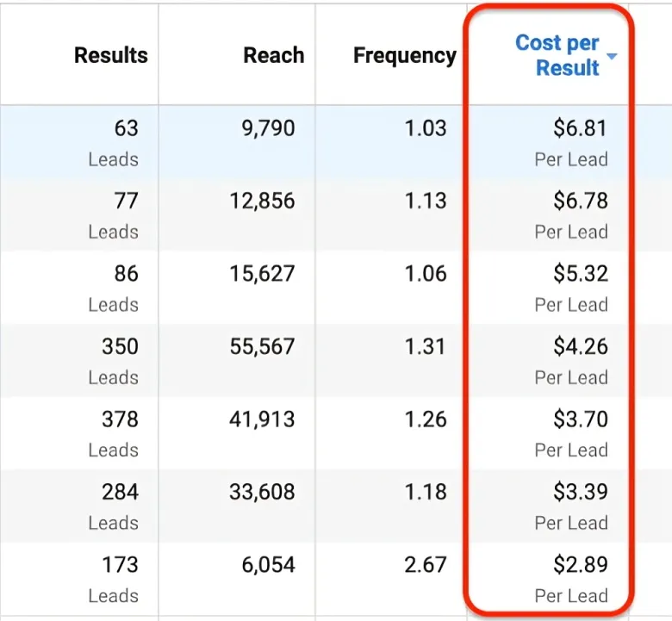Image resolution: width=672 pixels, height=621 pixels.
Task: Select the reach value 6,054
Action: point(268,564)
